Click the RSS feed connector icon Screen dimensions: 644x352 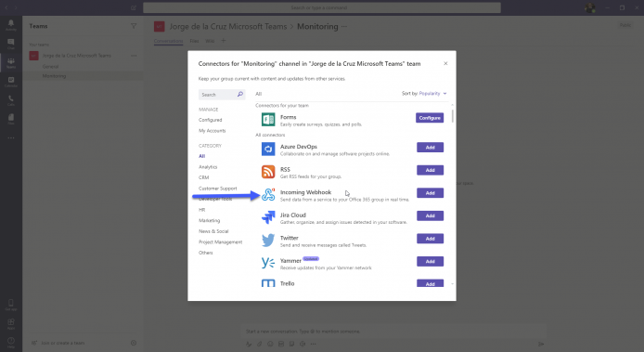click(x=268, y=172)
